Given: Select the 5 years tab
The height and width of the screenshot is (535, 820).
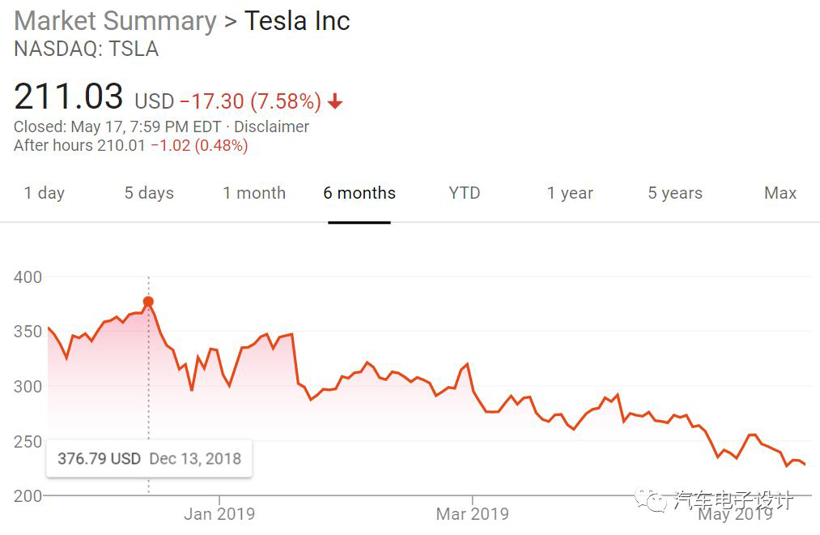Looking at the screenshot, I should coord(675,193).
